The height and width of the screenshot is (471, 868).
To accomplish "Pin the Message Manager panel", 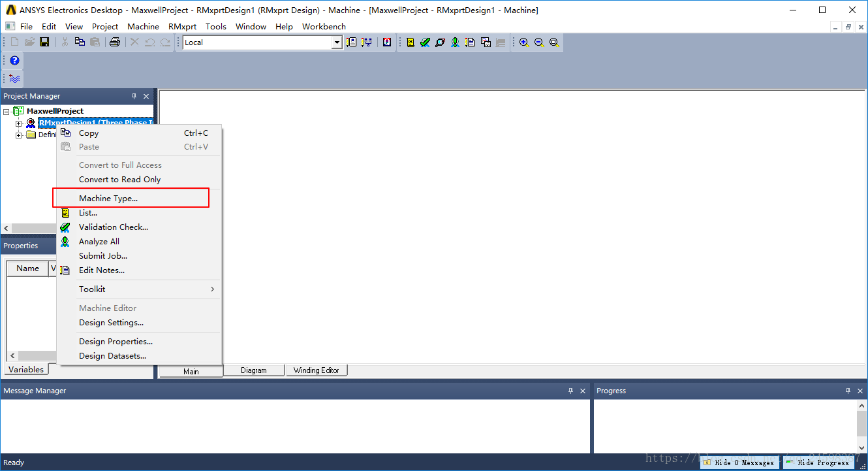I will point(571,391).
